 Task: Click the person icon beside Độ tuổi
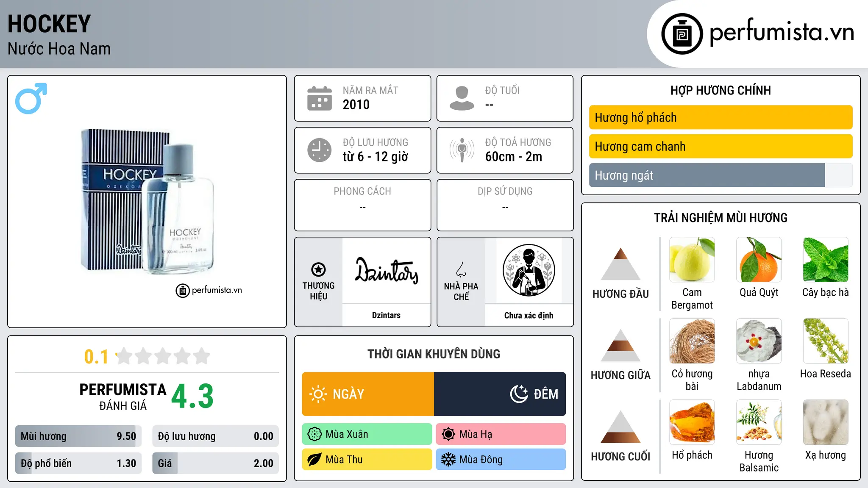(x=462, y=98)
